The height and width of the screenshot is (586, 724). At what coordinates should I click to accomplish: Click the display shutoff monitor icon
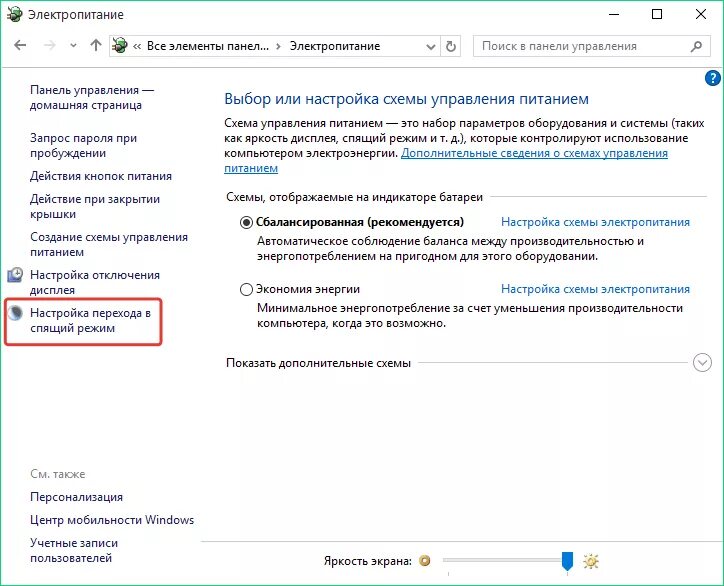(x=15, y=275)
